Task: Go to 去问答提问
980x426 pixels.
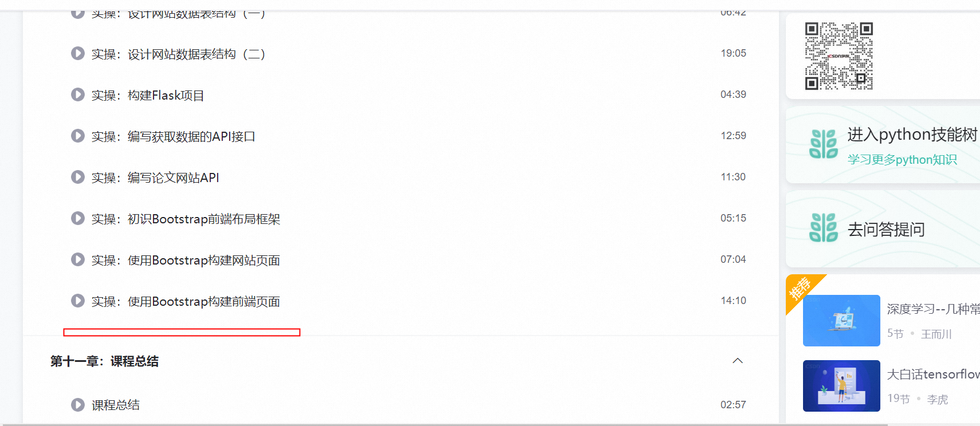Action: click(886, 230)
